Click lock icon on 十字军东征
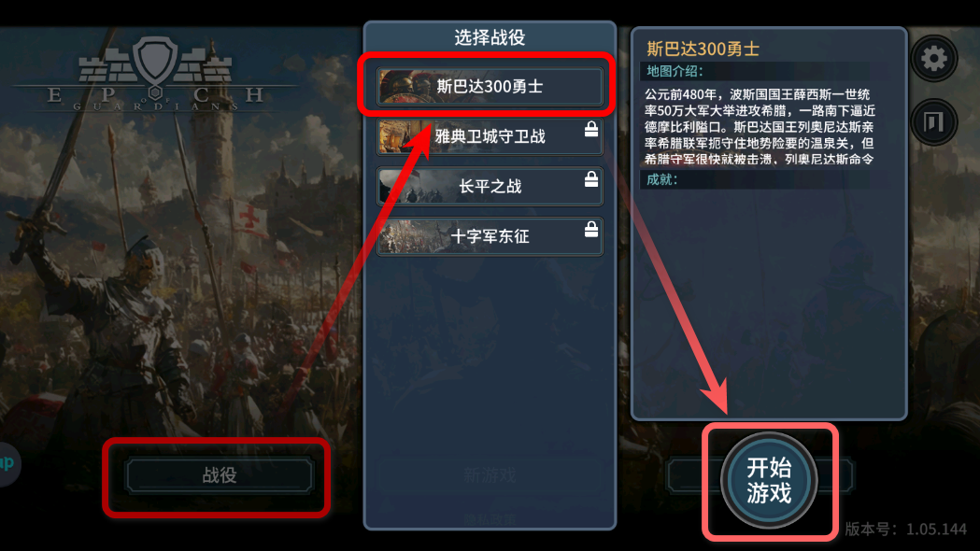This screenshot has height=551, width=980. 591,229
